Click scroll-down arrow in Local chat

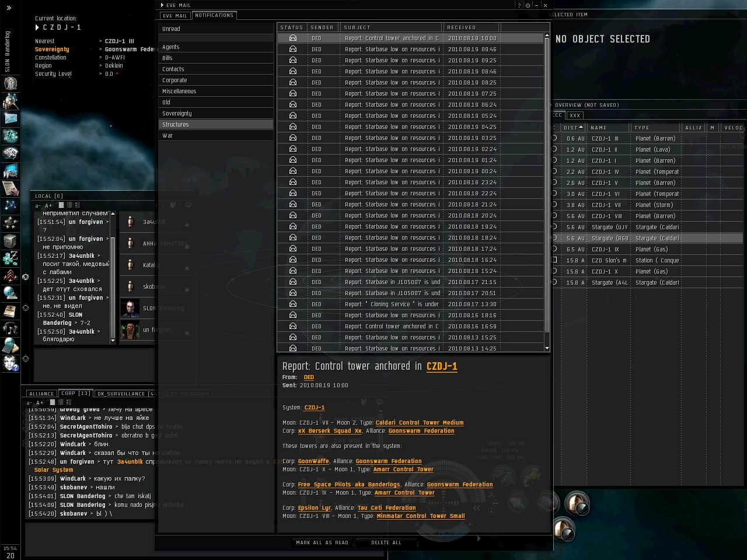point(113,341)
